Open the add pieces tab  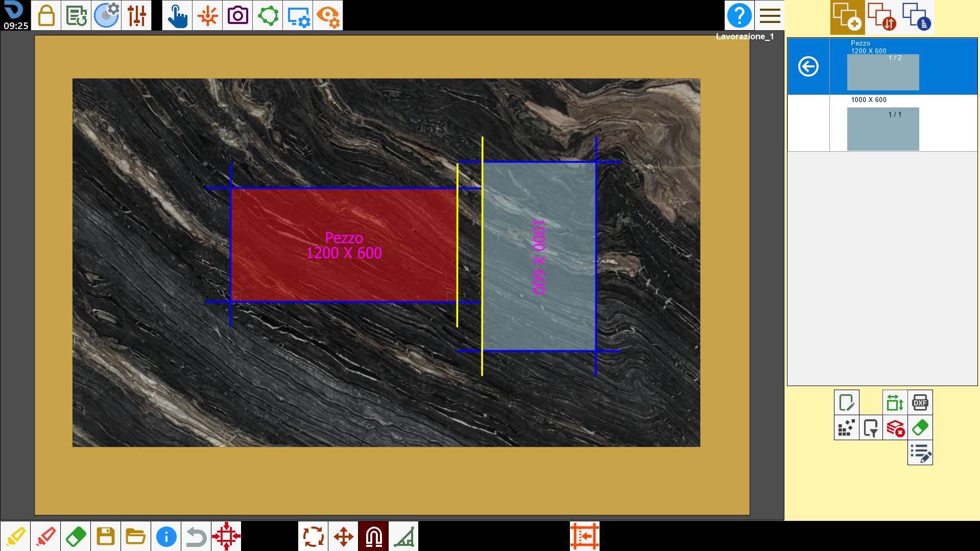(x=847, y=17)
